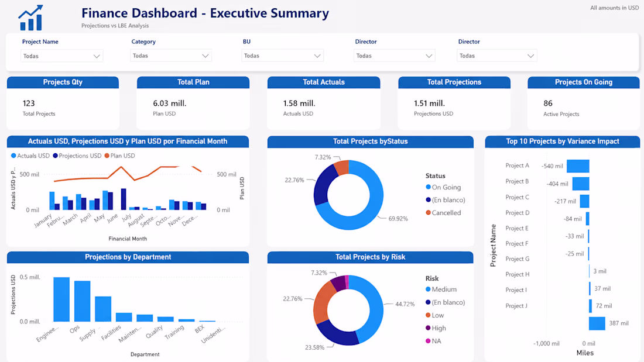Click the Project J label
The image size is (644, 362).
516,306
